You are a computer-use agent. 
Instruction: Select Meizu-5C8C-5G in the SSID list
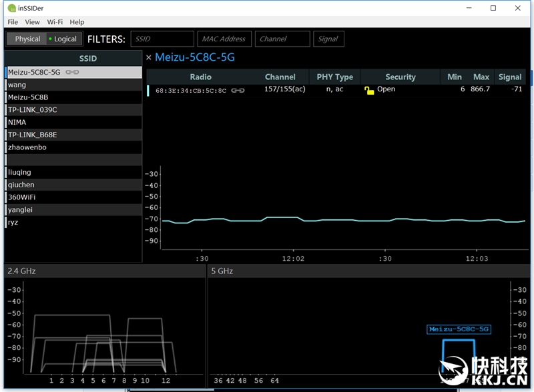pyautogui.click(x=73, y=72)
